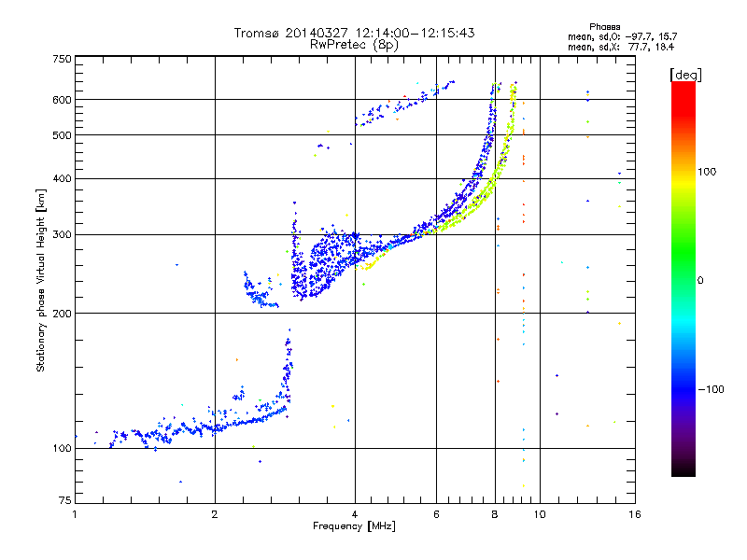Click the x-axis tick label '1'
Screen dimensions: 747x560
click(x=75, y=514)
